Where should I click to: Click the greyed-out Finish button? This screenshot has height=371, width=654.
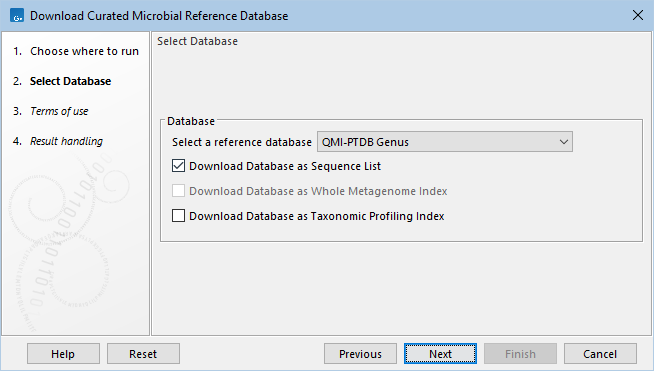[x=521, y=354]
